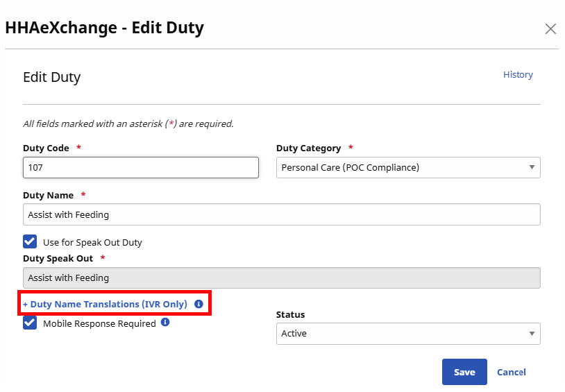Open the Status dropdown showing Active

[x=407, y=334]
